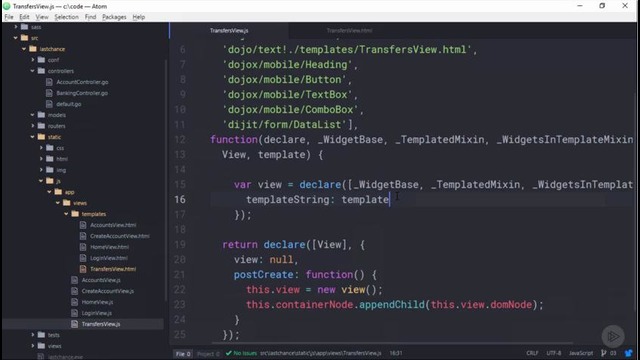
Task: Open the Find menu
Action: 90,17
